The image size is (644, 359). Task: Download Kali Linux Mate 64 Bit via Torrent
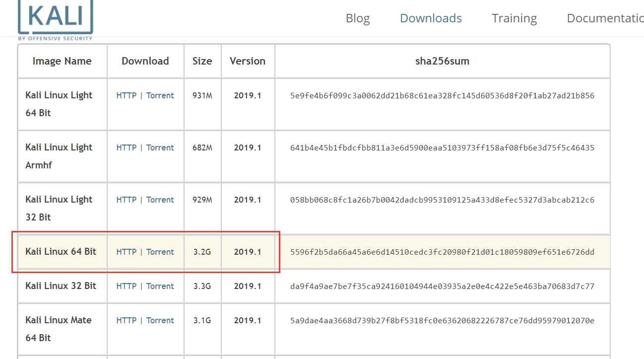point(160,320)
